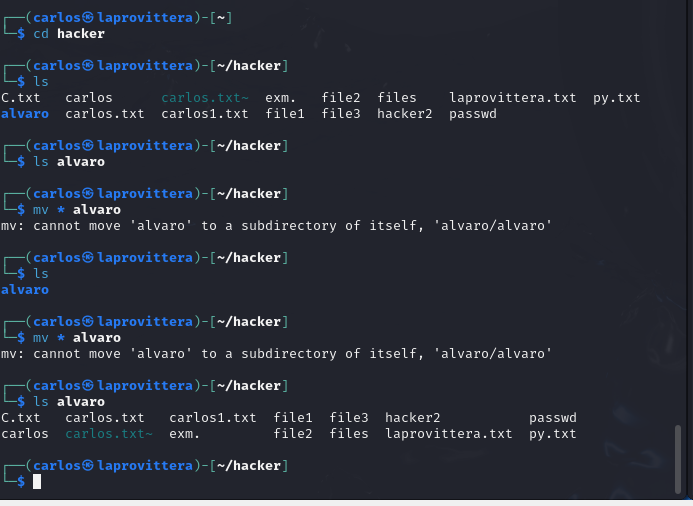Click laprovittera.txt in the 'ls alvaro' output

[449, 434]
